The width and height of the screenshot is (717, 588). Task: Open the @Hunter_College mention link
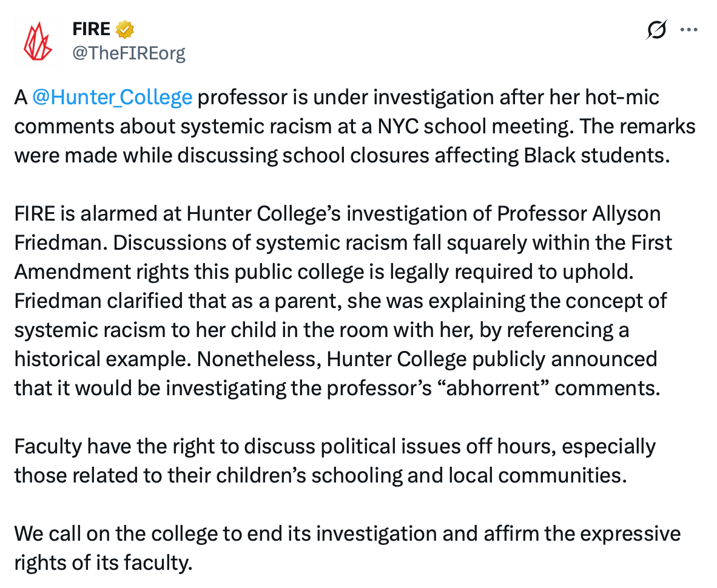112,97
